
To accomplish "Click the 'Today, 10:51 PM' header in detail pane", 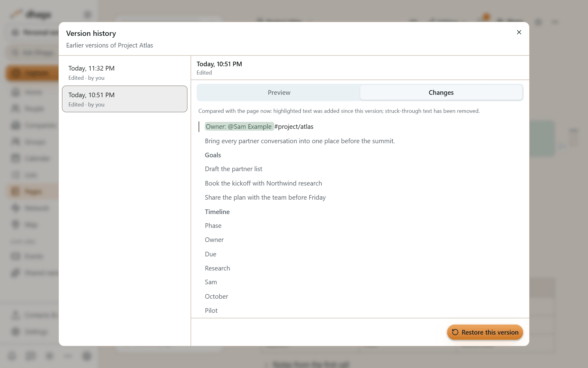I will tap(219, 64).
